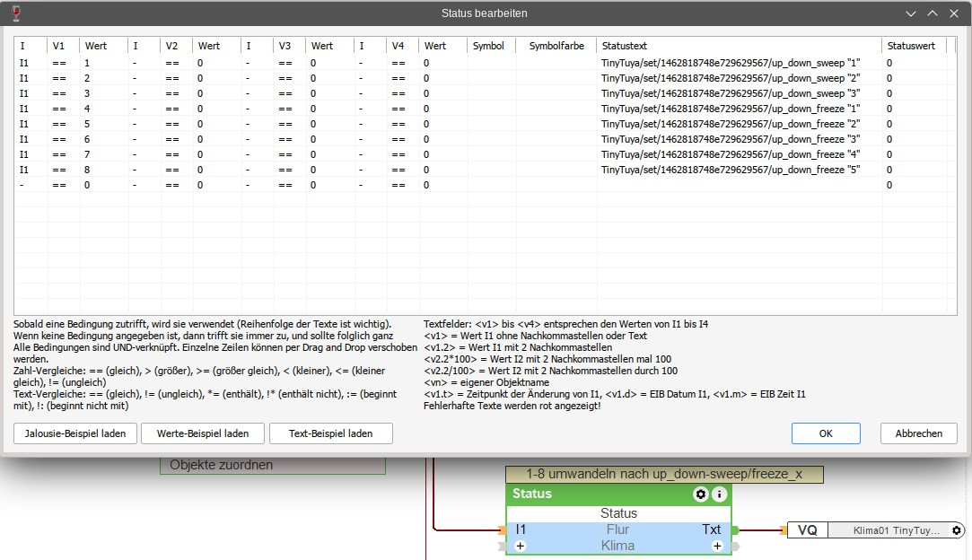Add an output with the right plus icon

point(717,546)
